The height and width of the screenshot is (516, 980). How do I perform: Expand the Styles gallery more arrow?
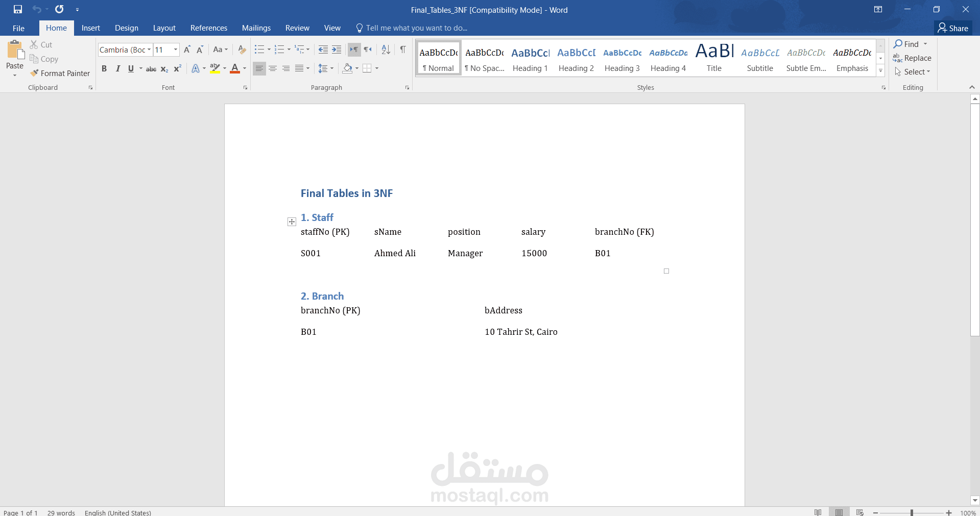click(x=880, y=71)
